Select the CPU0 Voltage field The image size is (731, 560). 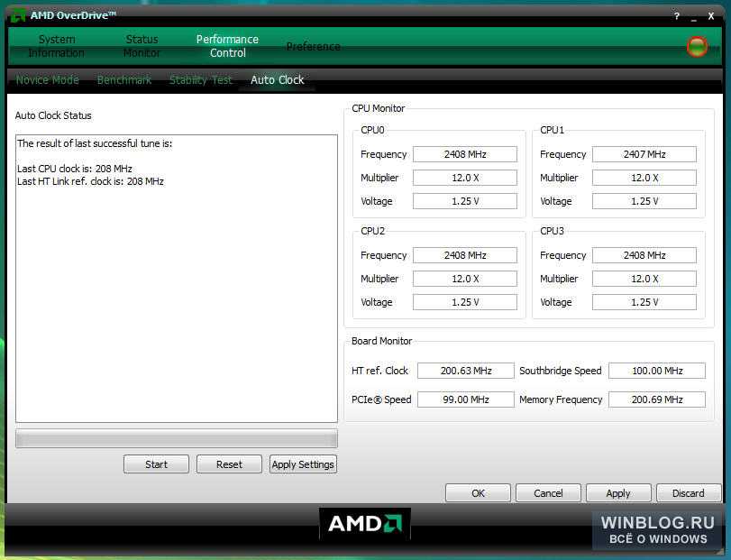(x=465, y=201)
